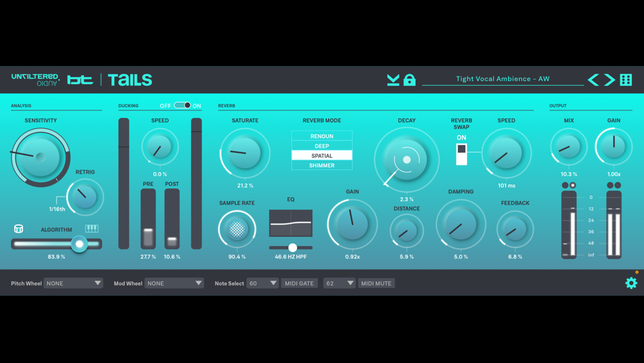Click the Algorithm slider handle
The height and width of the screenshot is (363, 644).
click(x=79, y=244)
